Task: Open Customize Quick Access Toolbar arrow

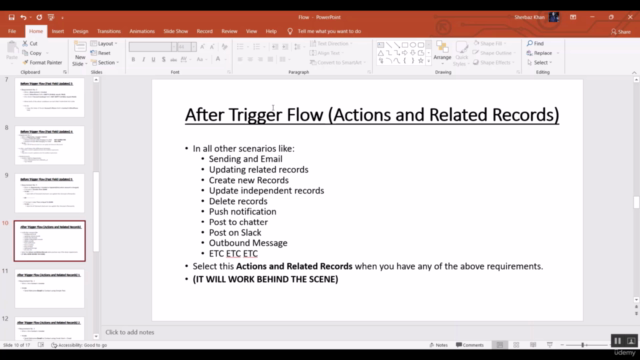Action: (x=62, y=18)
